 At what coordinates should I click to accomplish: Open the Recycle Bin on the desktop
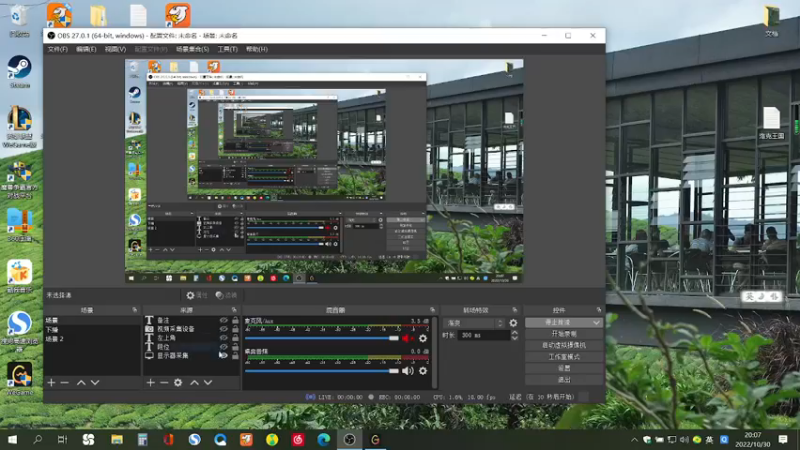19,20
